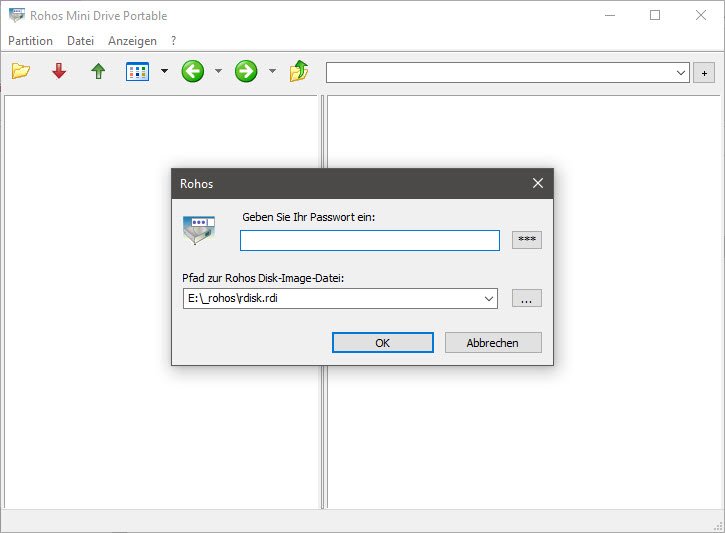Click the Rohos Mini Drive title icon
The image size is (725, 533).
[x=17, y=15]
